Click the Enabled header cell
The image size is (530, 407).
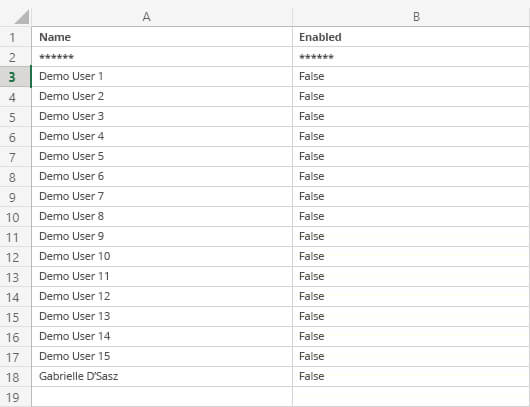[411, 37]
